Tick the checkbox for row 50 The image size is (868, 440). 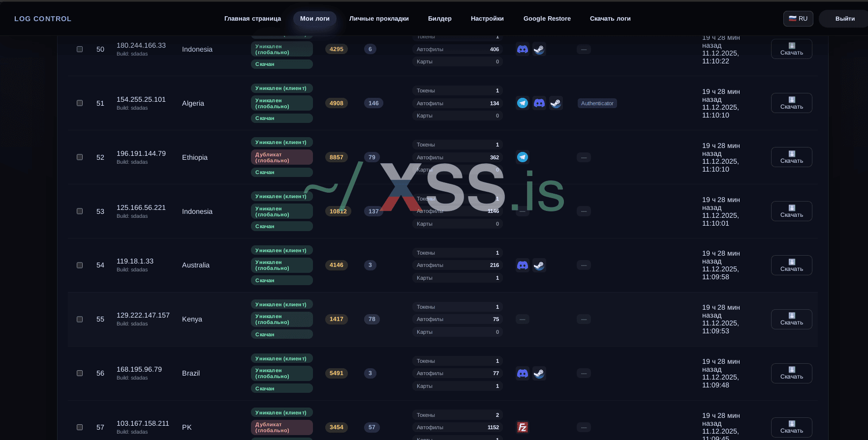pyautogui.click(x=80, y=49)
